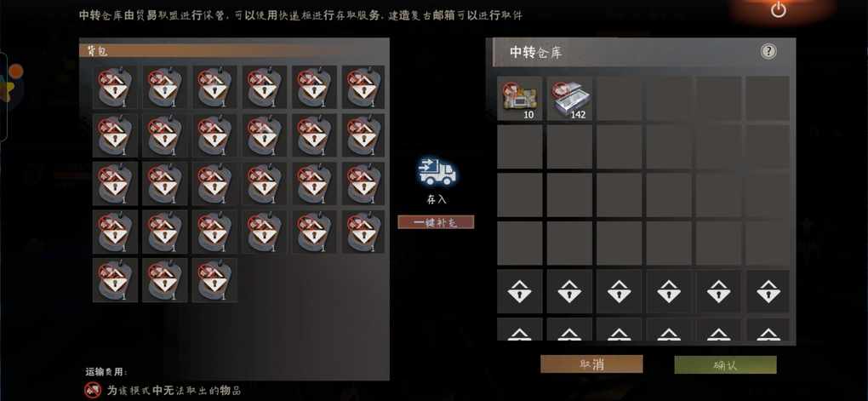Image resolution: width=868 pixels, height=401 pixels.
Task: Click the 取消 cancel button
Action: pyautogui.click(x=591, y=364)
